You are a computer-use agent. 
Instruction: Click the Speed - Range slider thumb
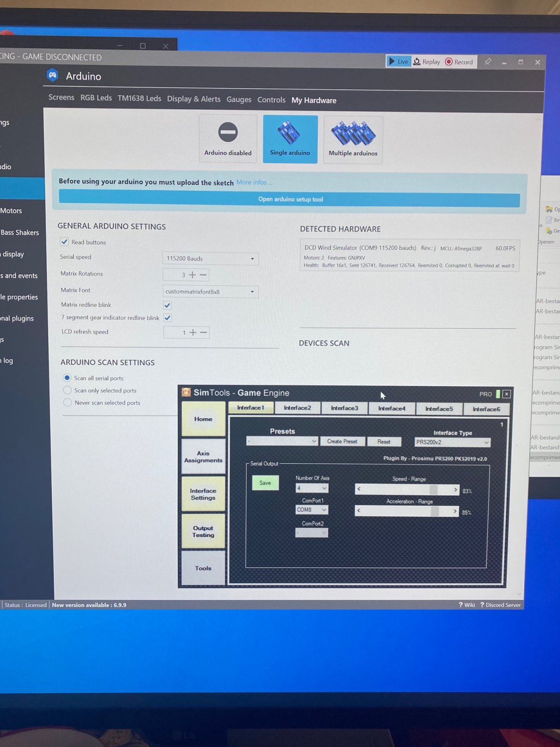tap(434, 489)
